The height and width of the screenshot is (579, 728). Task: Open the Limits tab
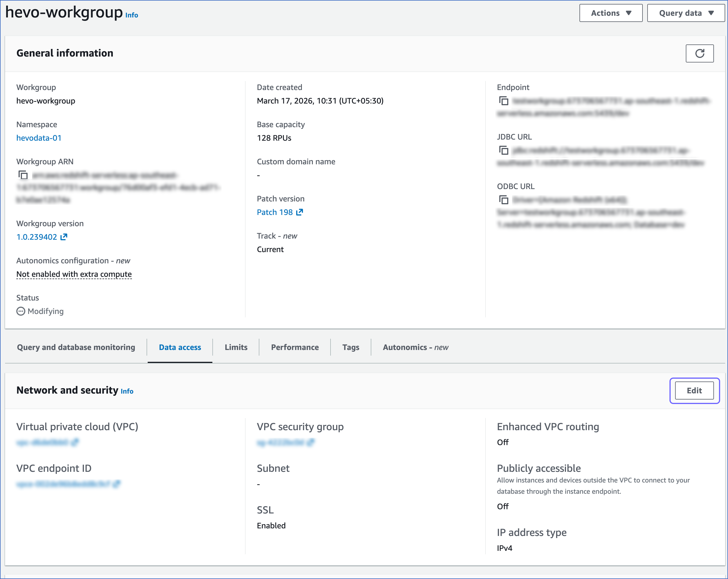pyautogui.click(x=236, y=347)
